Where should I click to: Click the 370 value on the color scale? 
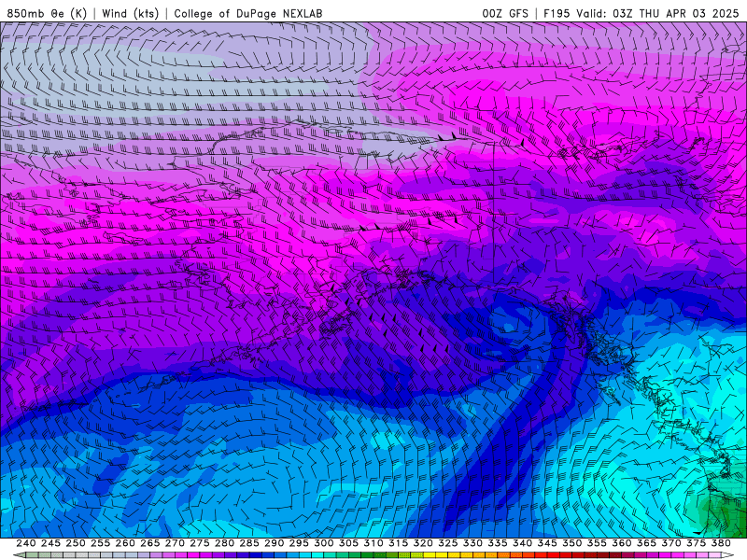[671, 543]
